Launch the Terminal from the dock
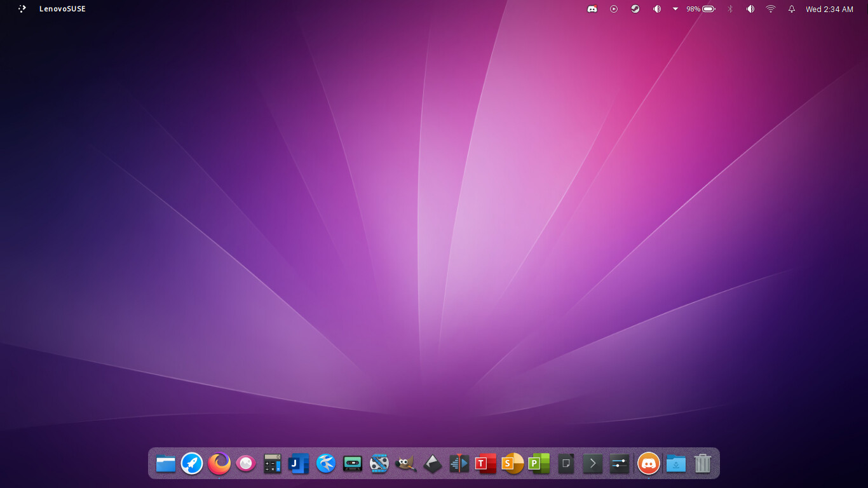The width and height of the screenshot is (868, 488). click(x=592, y=464)
